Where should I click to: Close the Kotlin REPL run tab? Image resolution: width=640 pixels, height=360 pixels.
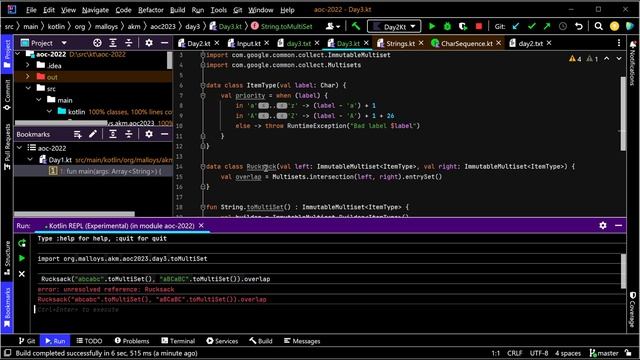[201, 226]
